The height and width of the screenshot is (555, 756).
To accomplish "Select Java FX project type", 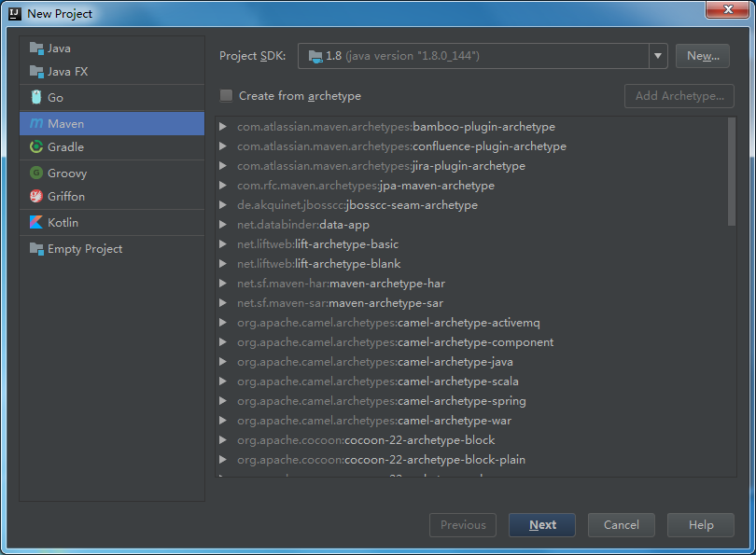I will (112, 71).
